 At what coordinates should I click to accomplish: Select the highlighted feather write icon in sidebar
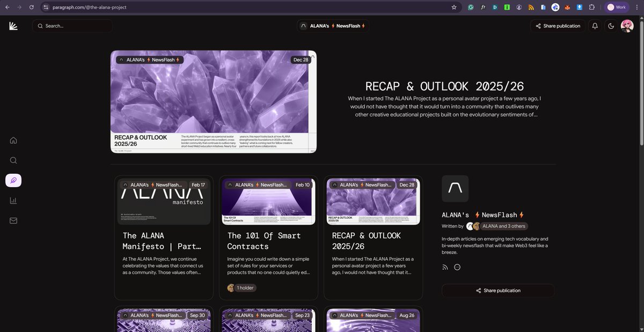coord(13,180)
